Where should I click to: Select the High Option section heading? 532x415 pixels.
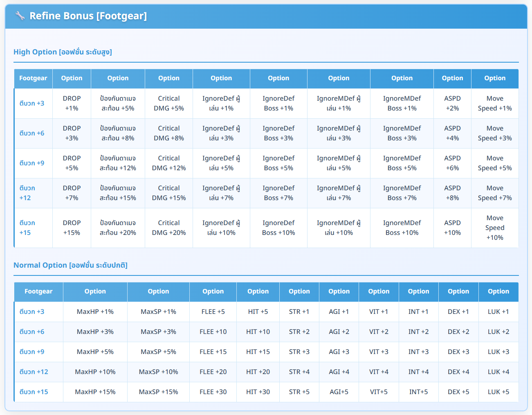(x=63, y=52)
